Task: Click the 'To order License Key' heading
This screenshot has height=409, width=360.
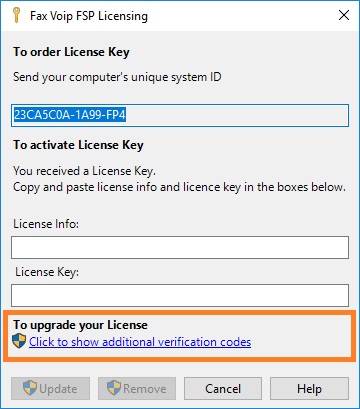Action: (71, 52)
